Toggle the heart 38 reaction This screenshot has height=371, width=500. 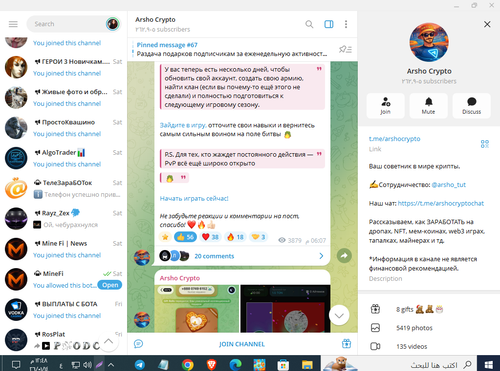click(x=210, y=237)
